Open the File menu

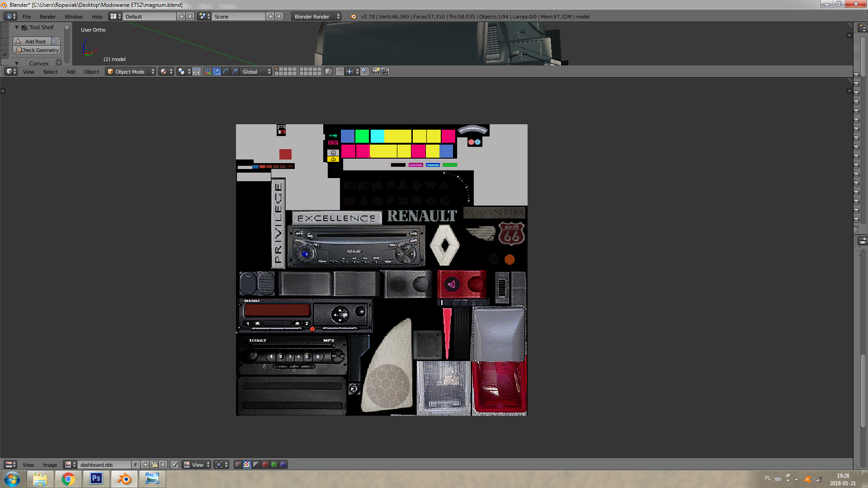27,17
